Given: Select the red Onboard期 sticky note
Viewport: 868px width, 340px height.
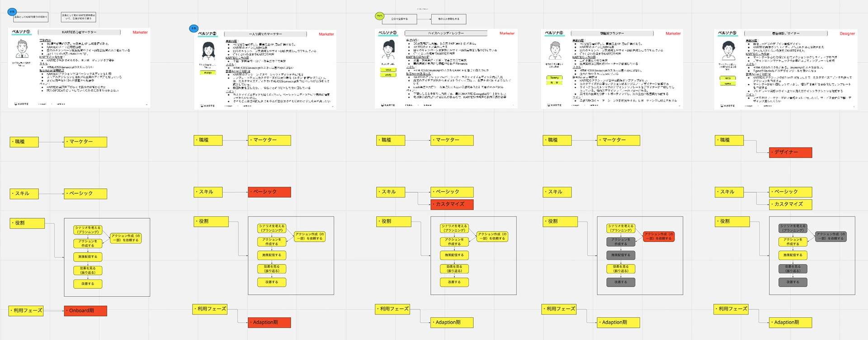Looking at the screenshot, I should (85, 311).
